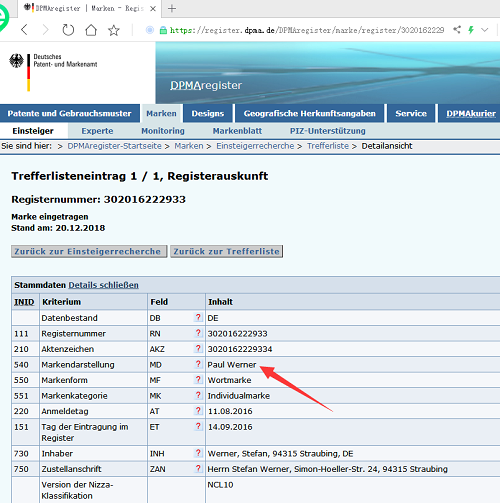Open help icon for Datenbestand DB
This screenshot has width=500, height=503.
[198, 317]
